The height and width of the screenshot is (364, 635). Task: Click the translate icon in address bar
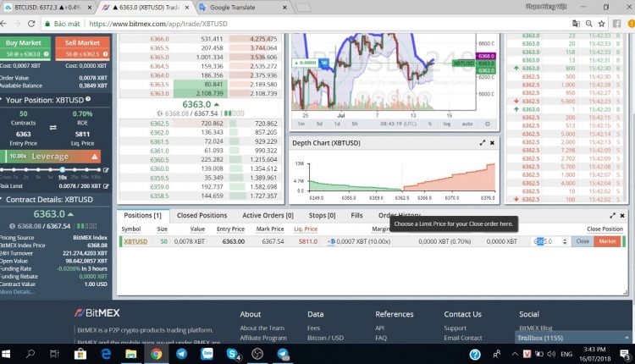click(x=576, y=24)
